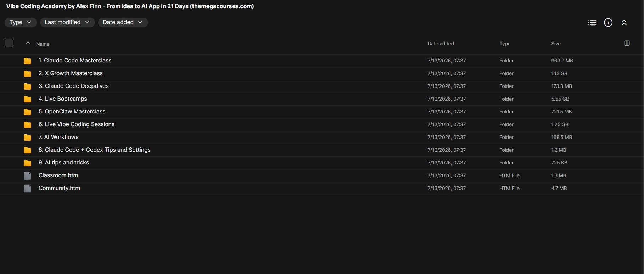Viewport: 644px width, 274px height.
Task: Open folder 7. AI Workflows
Action: 58,137
